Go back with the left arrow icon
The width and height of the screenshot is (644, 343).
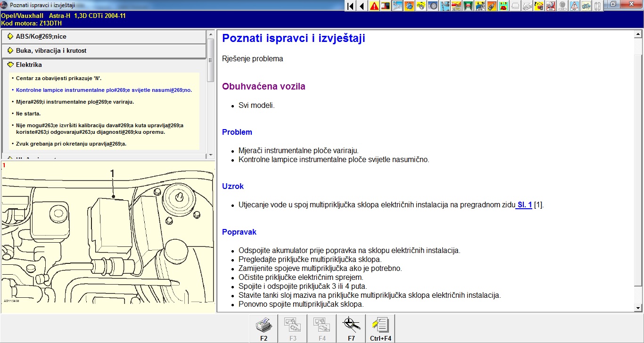(x=362, y=6)
